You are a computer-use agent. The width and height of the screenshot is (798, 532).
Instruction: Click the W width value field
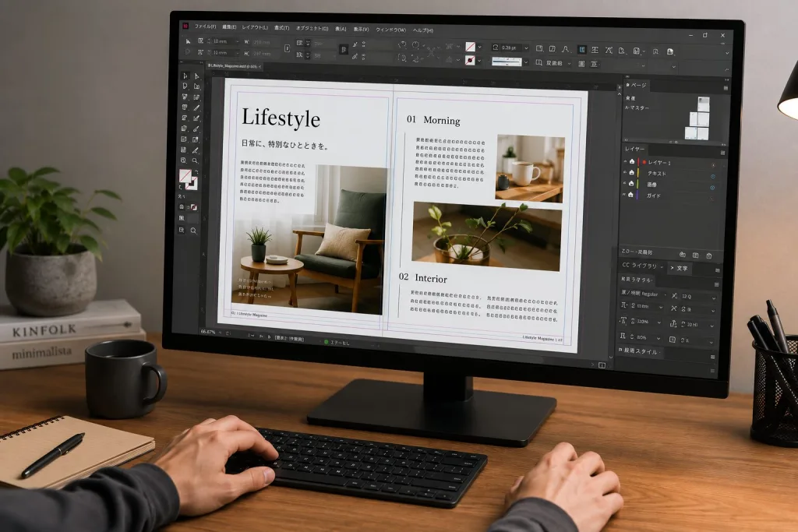tap(262, 42)
